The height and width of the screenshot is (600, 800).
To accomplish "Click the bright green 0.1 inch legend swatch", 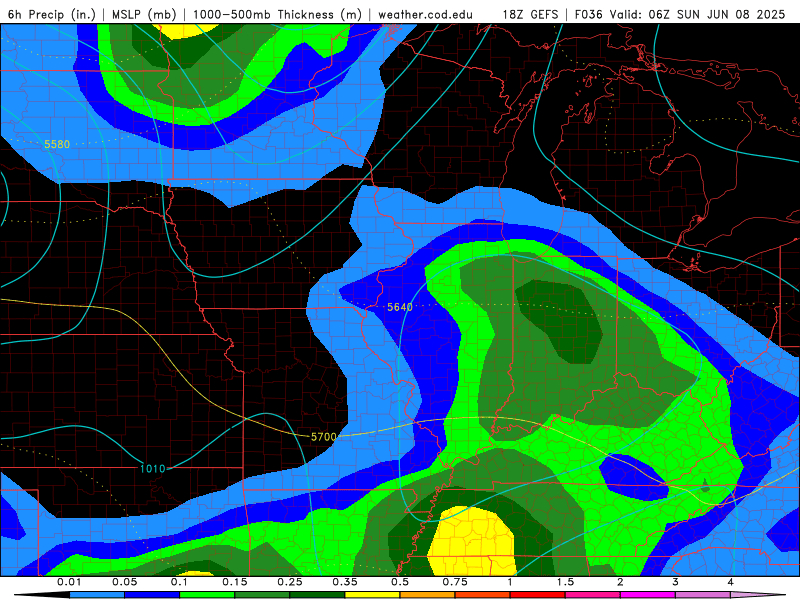I will tap(207, 595).
